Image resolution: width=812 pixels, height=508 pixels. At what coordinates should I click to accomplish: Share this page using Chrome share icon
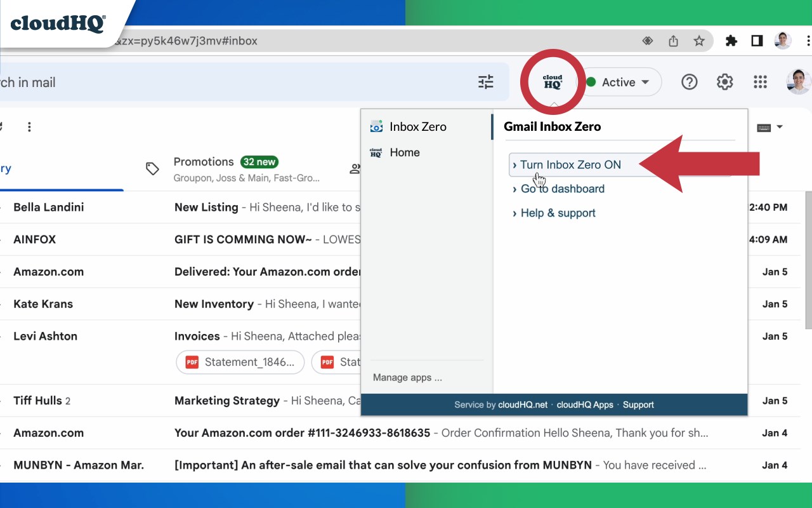click(x=674, y=41)
